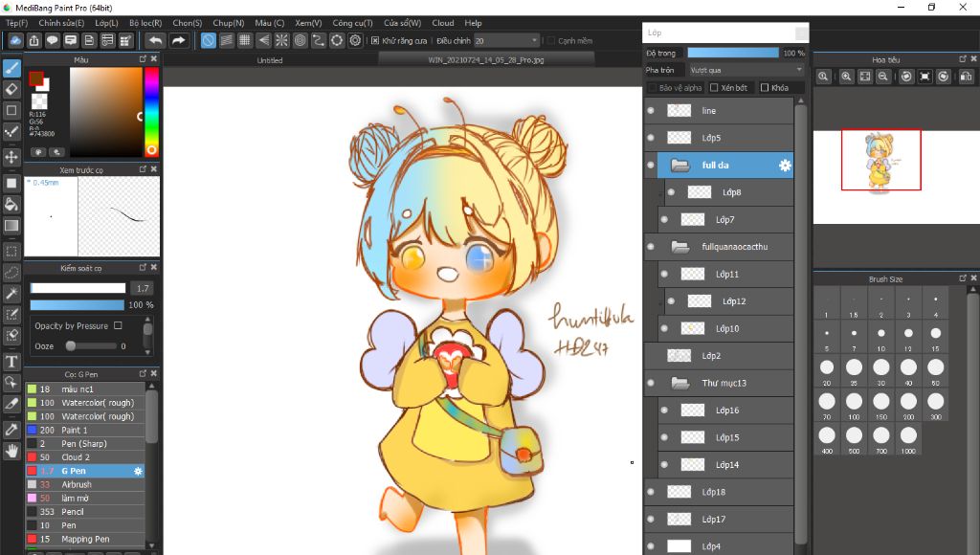Select the Hand pan tool
980x555 pixels.
[x=11, y=451]
